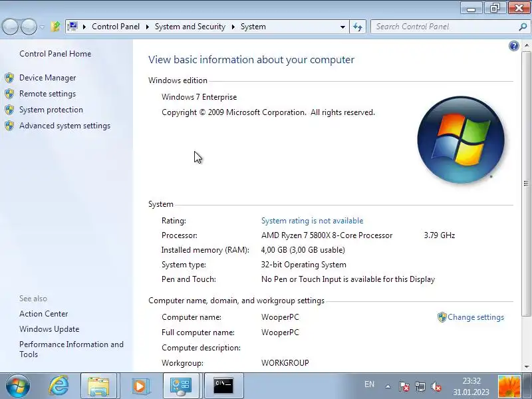Open Advanced system settings link
The image size is (532, 399).
(65, 126)
